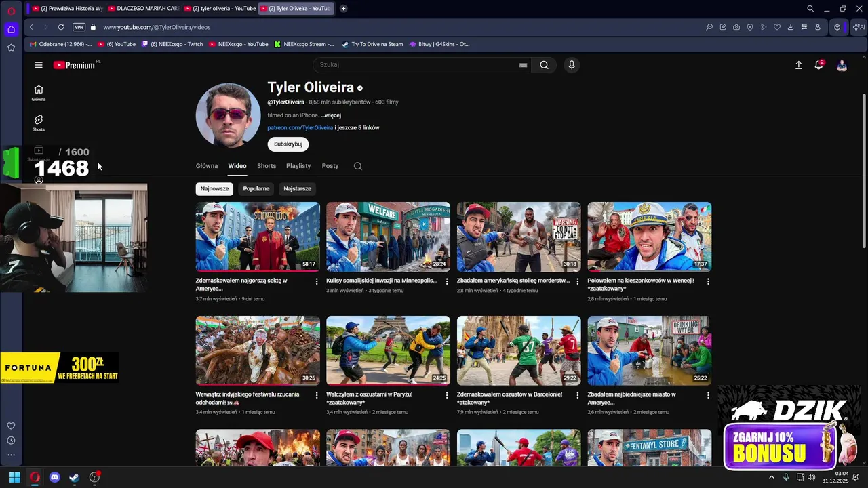Image resolution: width=868 pixels, height=488 pixels.
Task: Open the Opera AI assistant button
Action: tap(859, 27)
